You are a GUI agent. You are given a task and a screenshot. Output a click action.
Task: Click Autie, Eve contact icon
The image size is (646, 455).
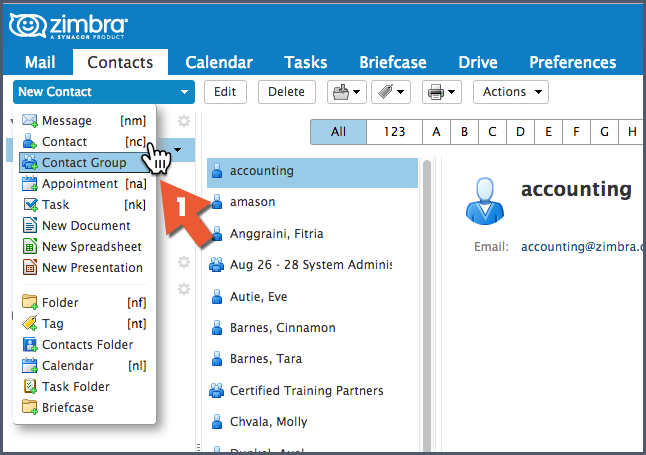(217, 296)
